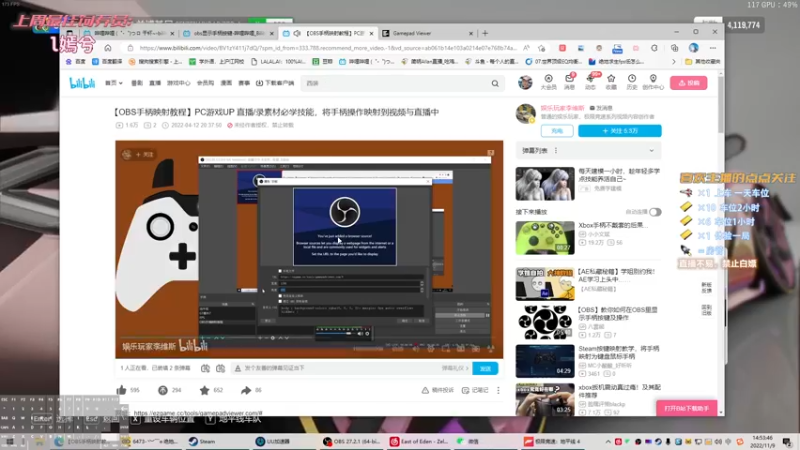
Task: Open the browser three-dot settings menu
Action: 713,48
